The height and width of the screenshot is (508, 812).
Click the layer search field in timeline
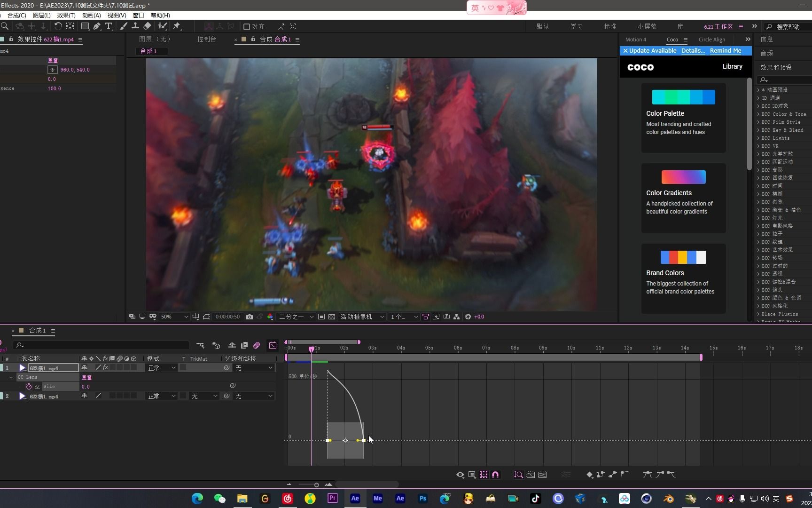pyautogui.click(x=103, y=345)
